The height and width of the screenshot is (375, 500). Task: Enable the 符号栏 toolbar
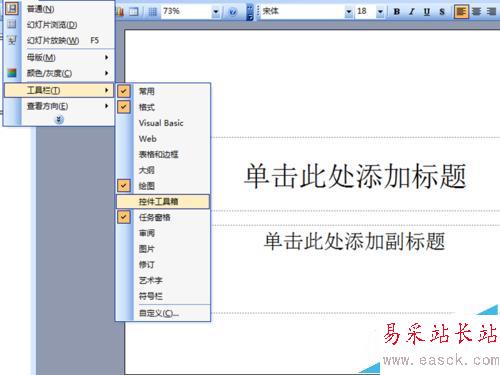click(x=163, y=296)
